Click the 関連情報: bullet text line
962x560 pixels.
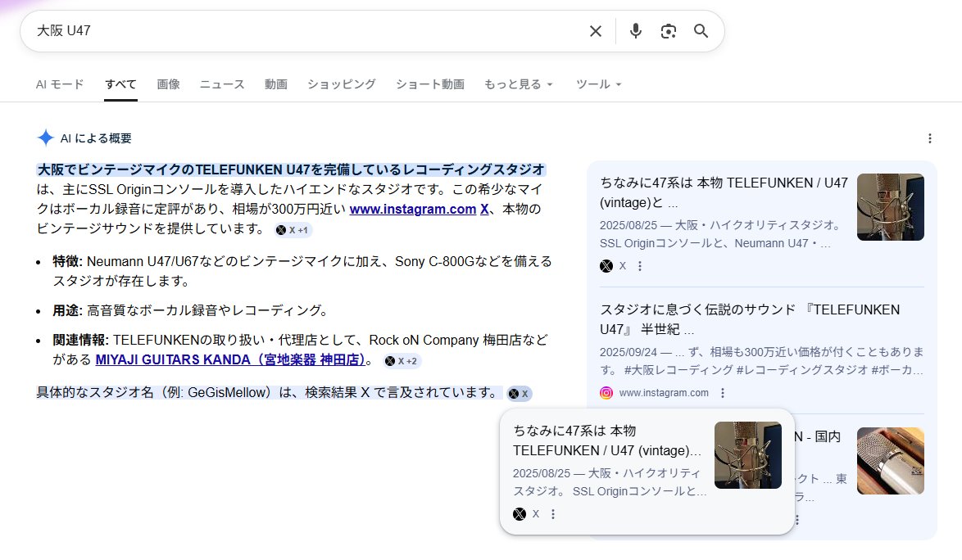300,350
